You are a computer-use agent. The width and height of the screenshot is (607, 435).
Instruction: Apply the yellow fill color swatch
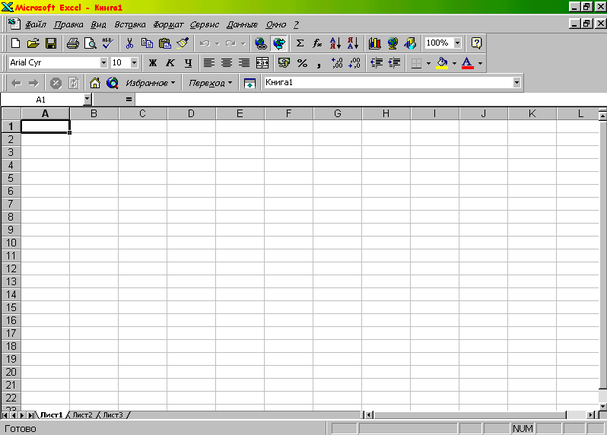442,63
